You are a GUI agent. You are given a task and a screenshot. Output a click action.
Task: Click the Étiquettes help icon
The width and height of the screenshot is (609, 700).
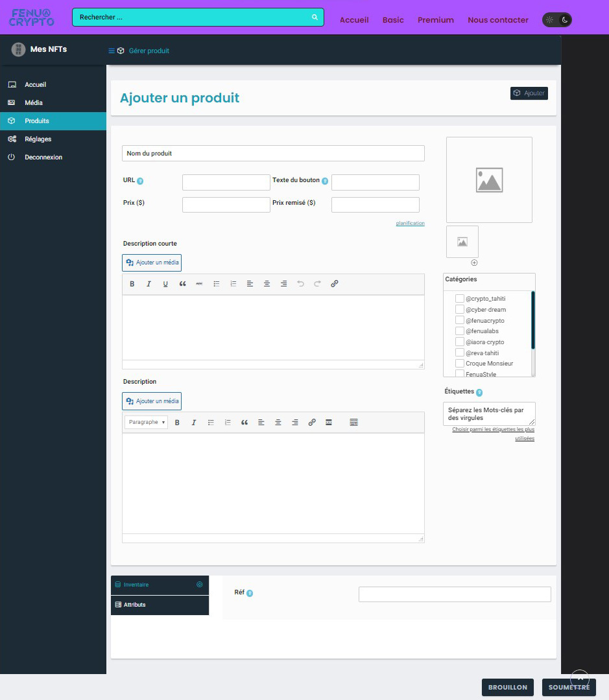click(x=479, y=392)
